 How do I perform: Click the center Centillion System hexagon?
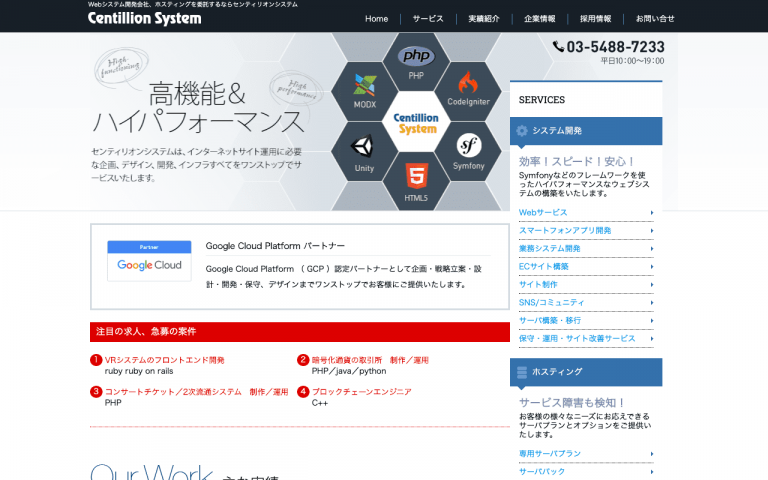(x=416, y=122)
